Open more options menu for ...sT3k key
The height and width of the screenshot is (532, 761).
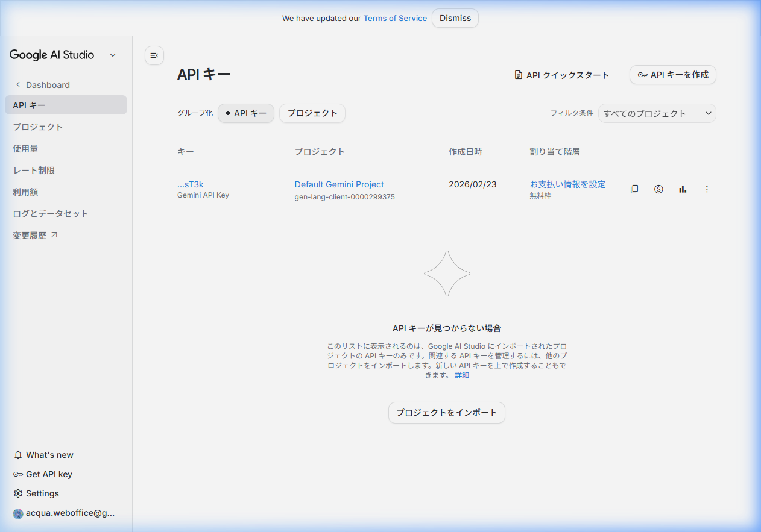[x=707, y=189]
